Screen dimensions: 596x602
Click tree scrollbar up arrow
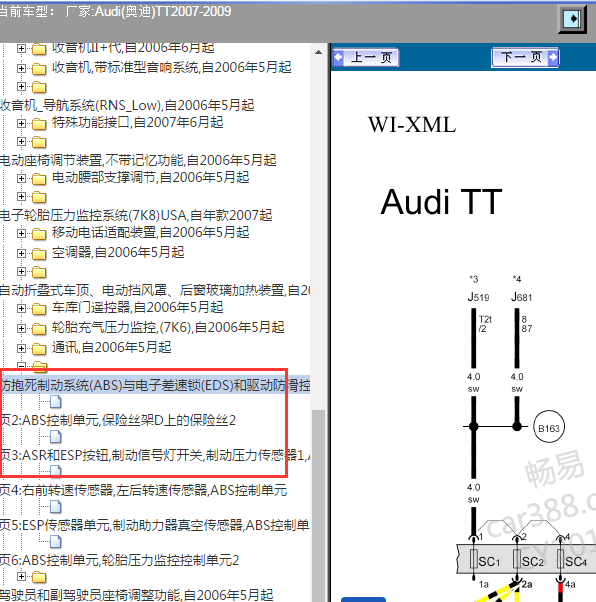coord(318,52)
